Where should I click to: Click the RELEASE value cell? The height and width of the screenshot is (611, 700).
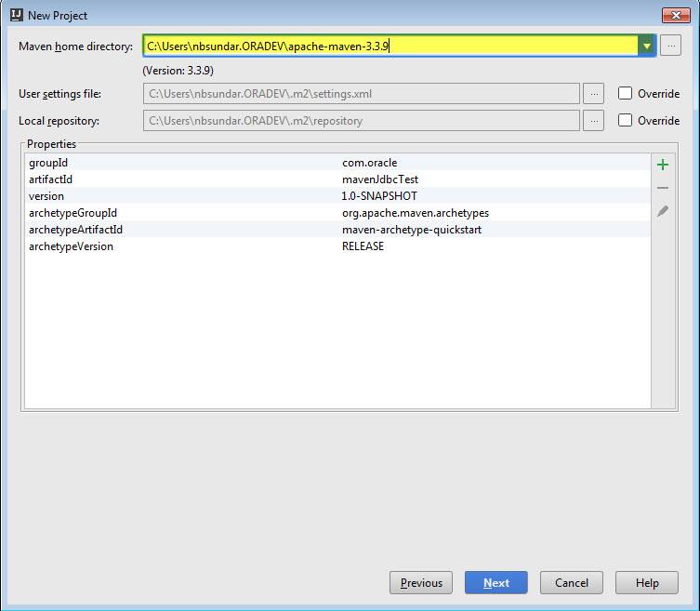point(363,246)
